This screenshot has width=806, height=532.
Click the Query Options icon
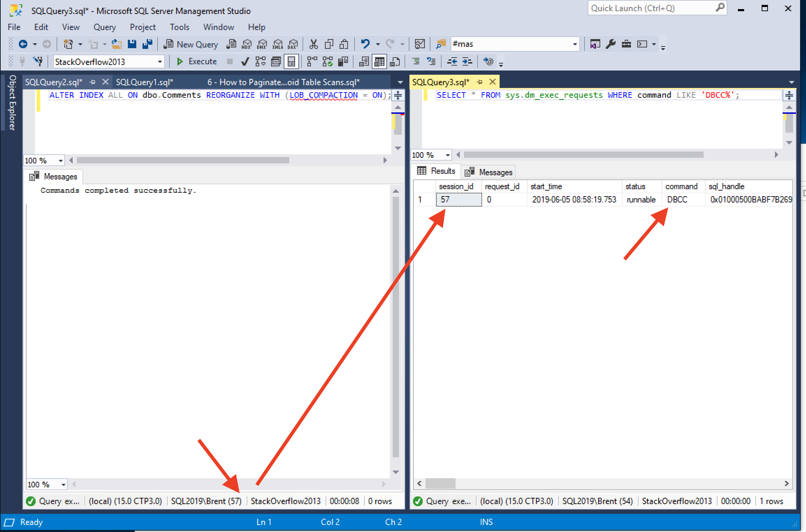pyautogui.click(x=276, y=62)
